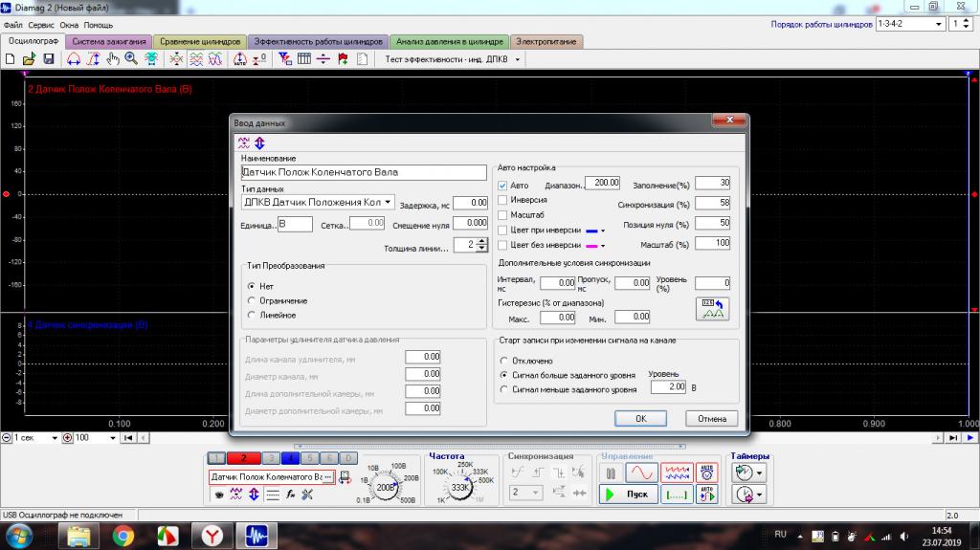Viewport: 980px width, 550px height.
Task: Click the 200В voltage range knob
Action: 385,487
